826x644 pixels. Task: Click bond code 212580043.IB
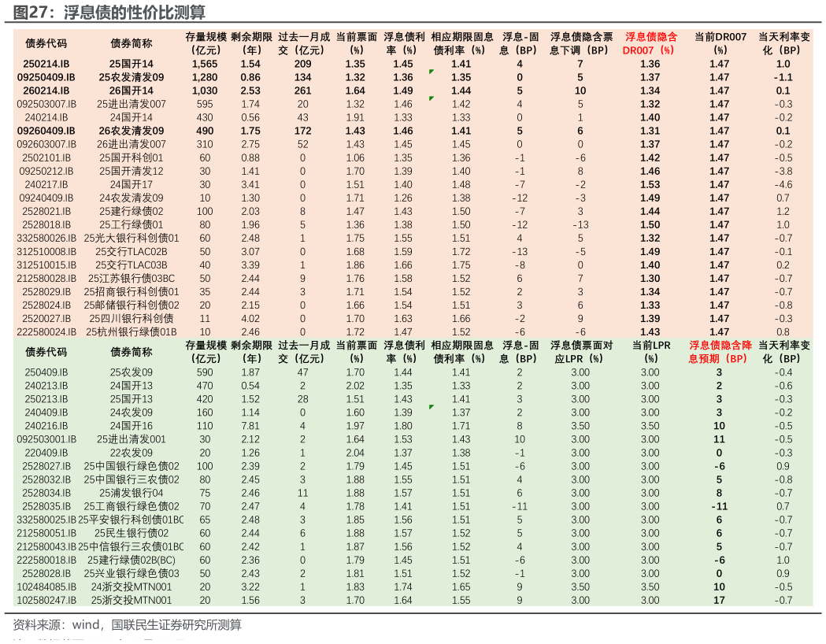46,547
